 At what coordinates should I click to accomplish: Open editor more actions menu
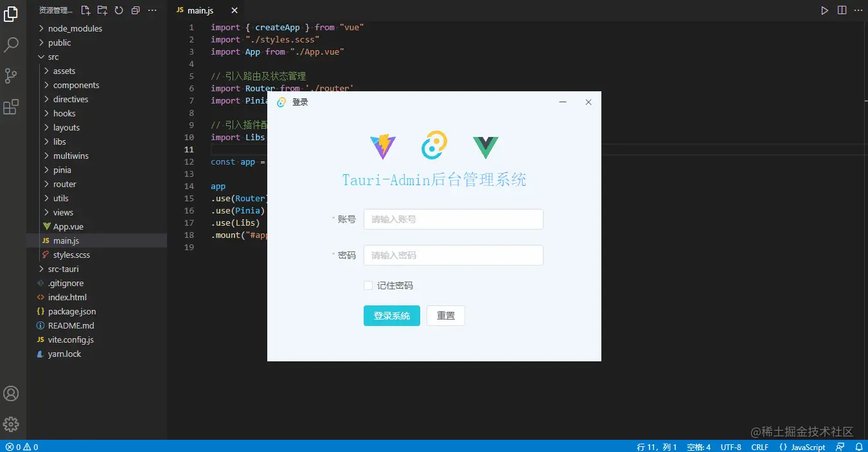point(858,10)
